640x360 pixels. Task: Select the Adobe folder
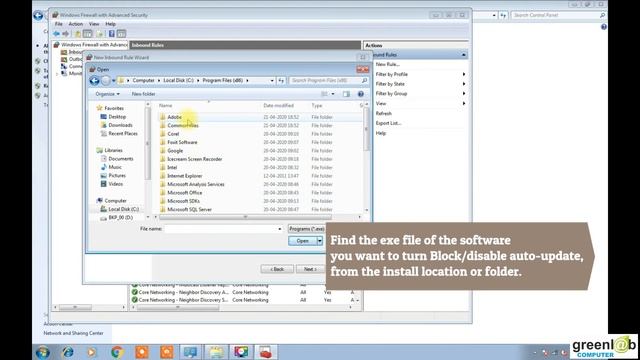click(174, 117)
